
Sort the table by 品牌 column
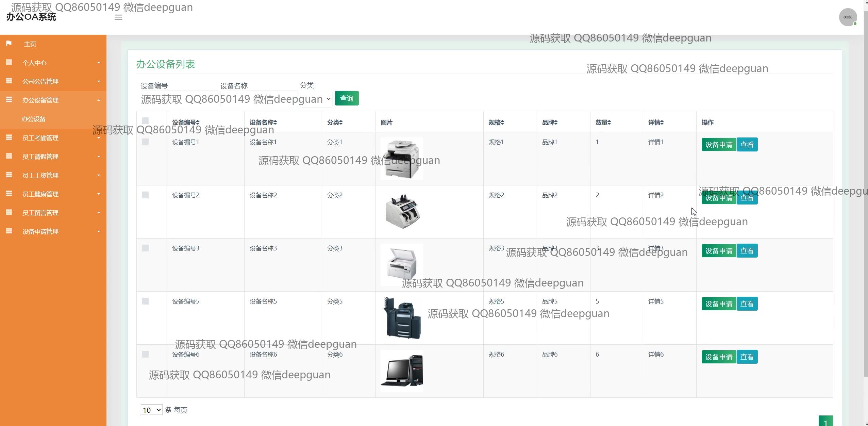[550, 122]
